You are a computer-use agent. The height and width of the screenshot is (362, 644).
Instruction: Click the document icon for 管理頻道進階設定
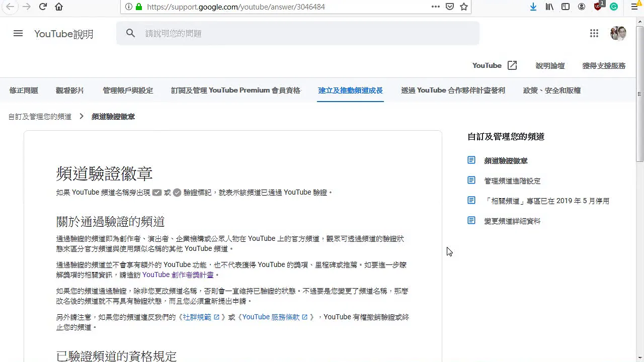pyautogui.click(x=471, y=180)
